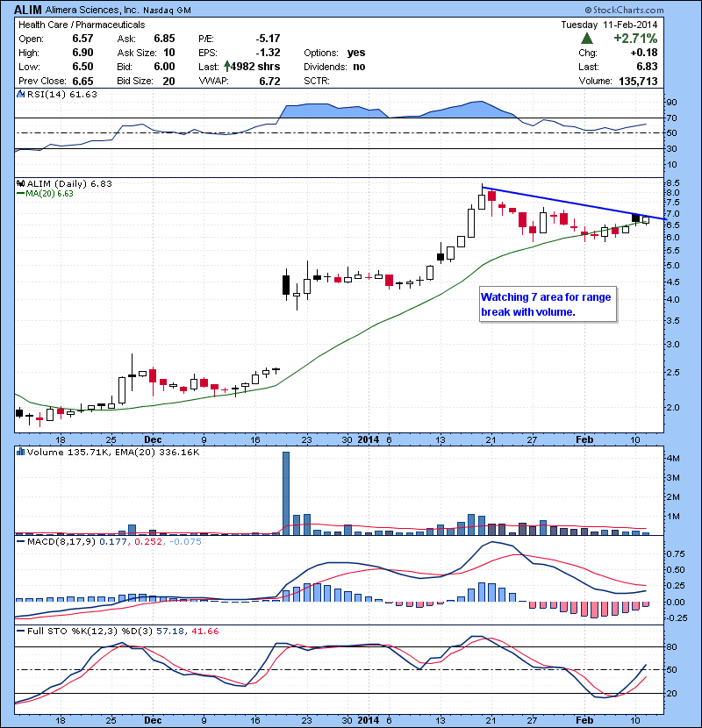Click the Chg value +0.18
Screen dimensions: 702x728
[644, 53]
